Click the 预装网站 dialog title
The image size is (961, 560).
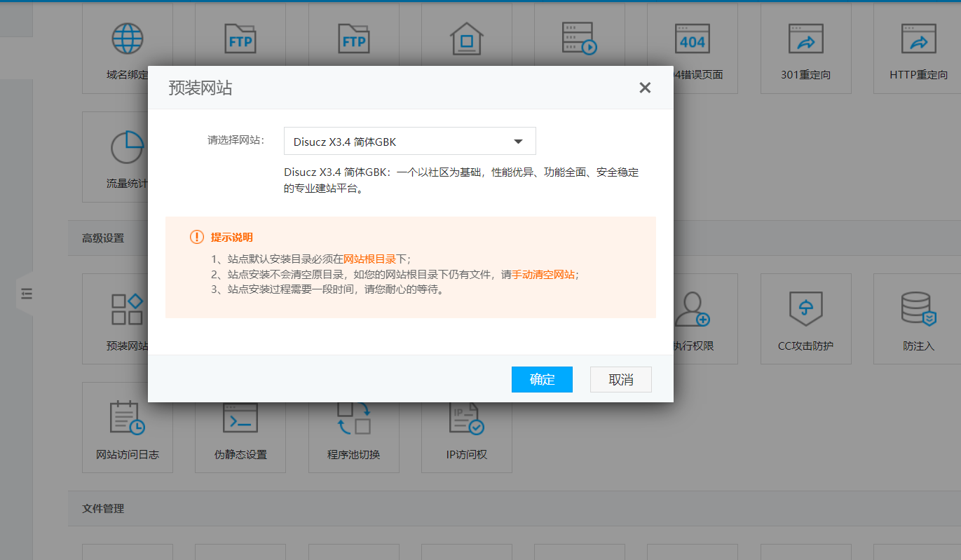[200, 88]
